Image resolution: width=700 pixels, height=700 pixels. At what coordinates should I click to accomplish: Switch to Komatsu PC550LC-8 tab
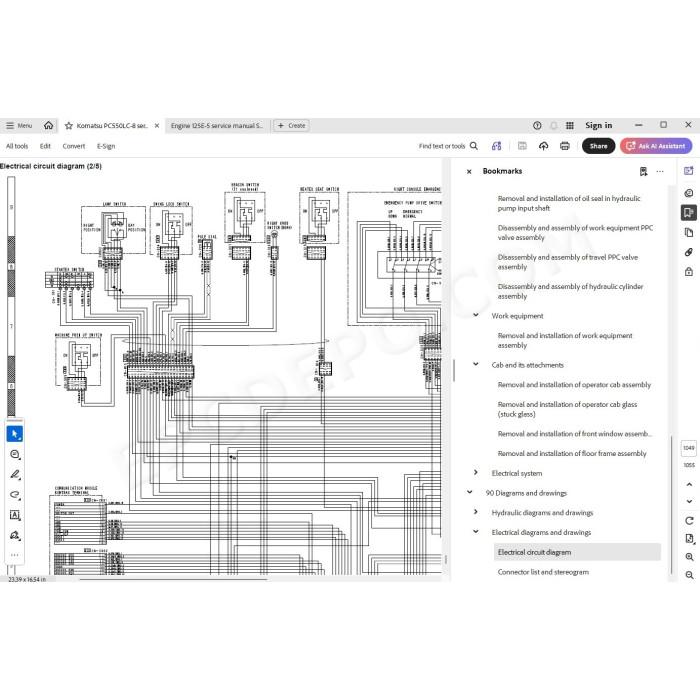coord(112,126)
